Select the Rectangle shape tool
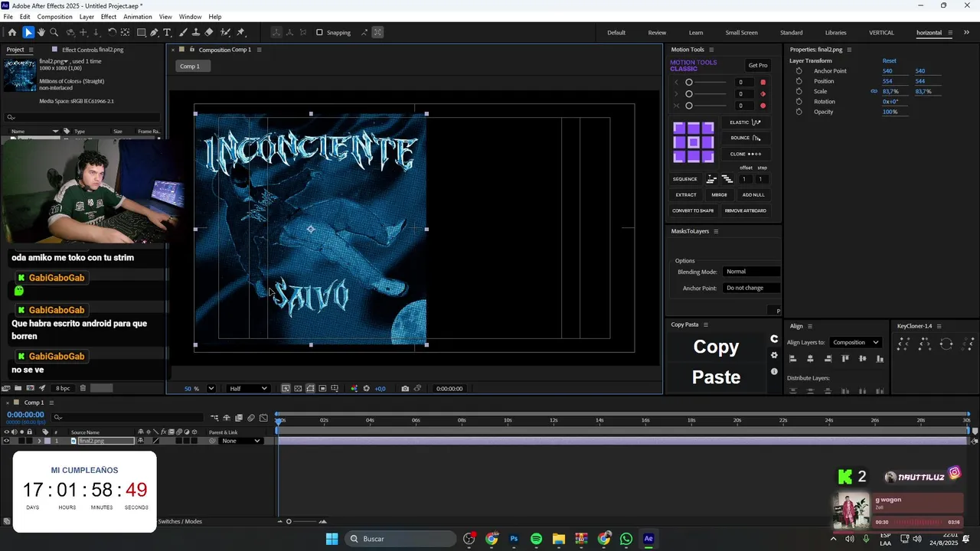The width and height of the screenshot is (980, 551). (x=142, y=32)
